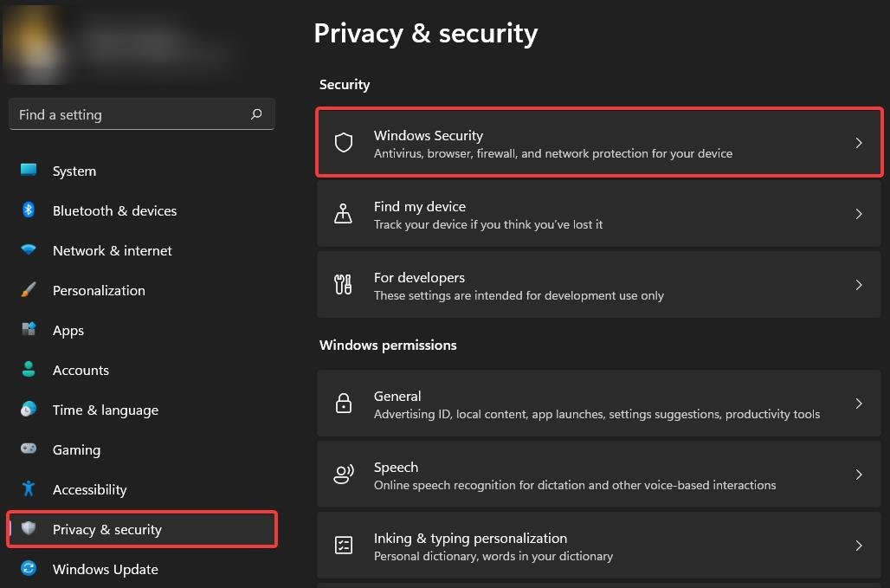Click the Apps icon in sidebar
The image size is (890, 588).
(29, 329)
